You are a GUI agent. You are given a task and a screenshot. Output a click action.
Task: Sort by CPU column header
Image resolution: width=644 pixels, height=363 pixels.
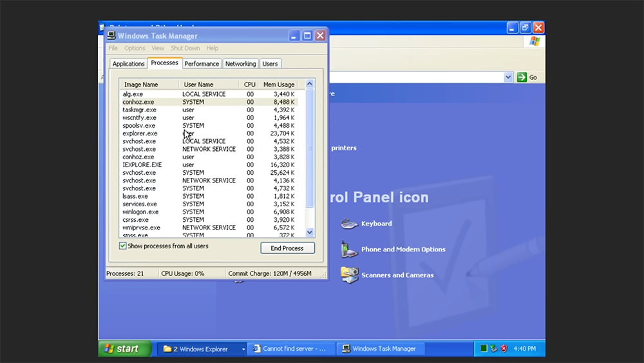pyautogui.click(x=249, y=84)
